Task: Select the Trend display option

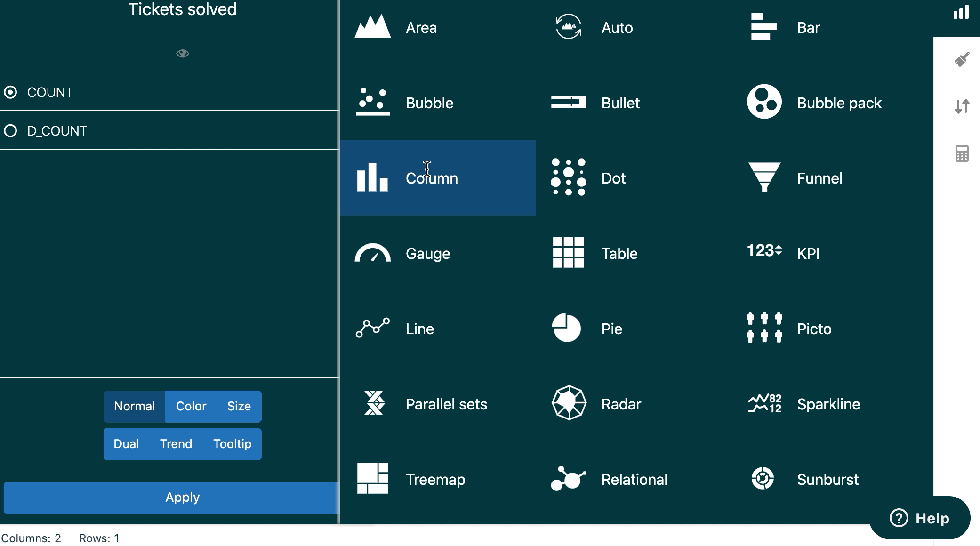Action: (176, 443)
